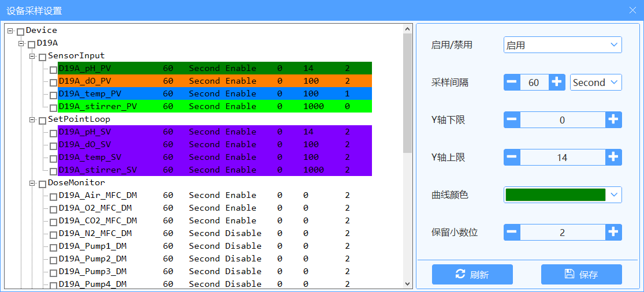Click the tree scrollbar down arrow
Viewport: 644px width, 292px height.
407,284
